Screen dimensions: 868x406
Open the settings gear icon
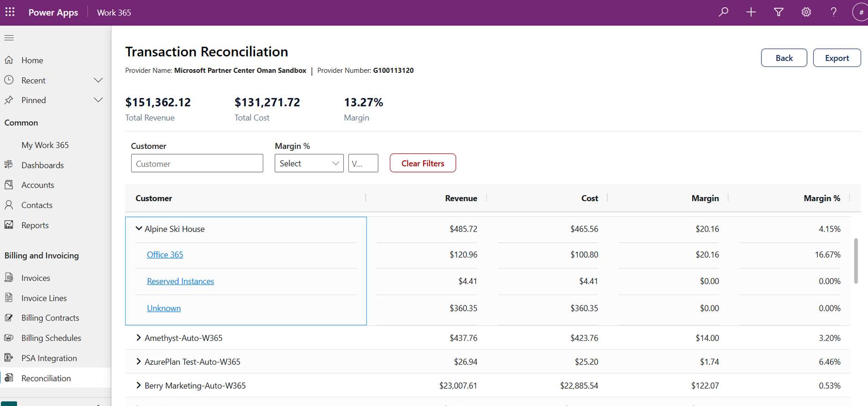coord(806,12)
